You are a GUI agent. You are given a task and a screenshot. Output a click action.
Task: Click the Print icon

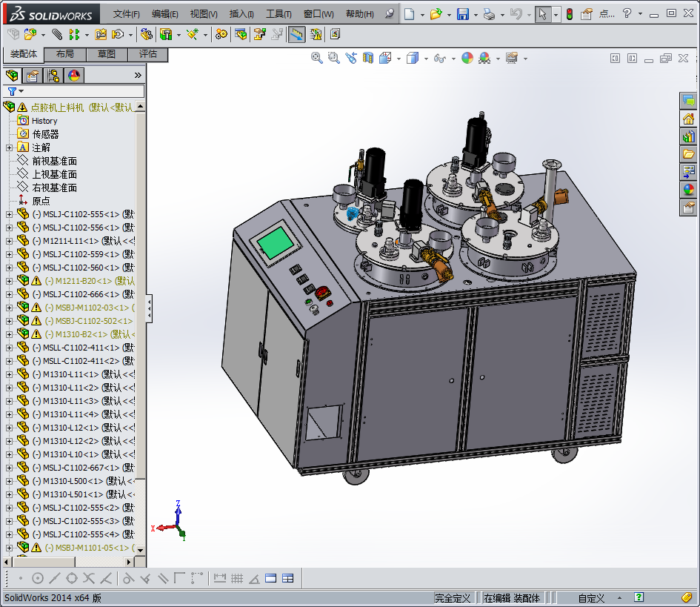[x=488, y=14]
